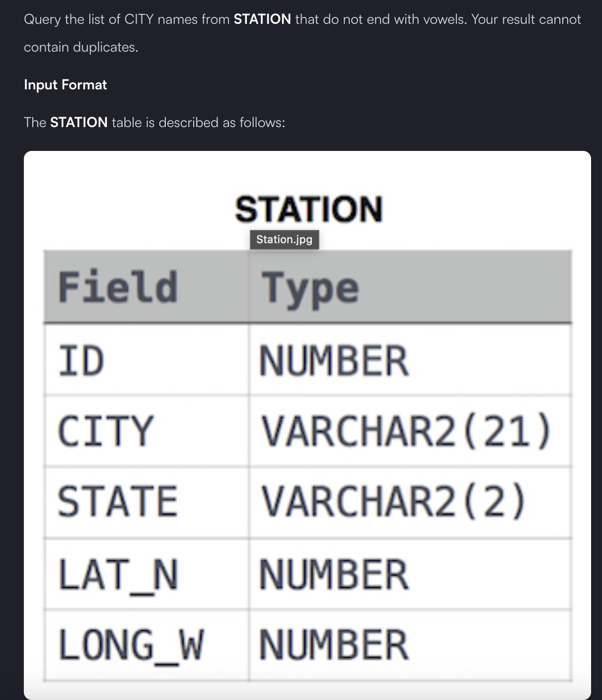The image size is (602, 700).
Task: Click the LONG_W field cell
Action: [x=146, y=645]
